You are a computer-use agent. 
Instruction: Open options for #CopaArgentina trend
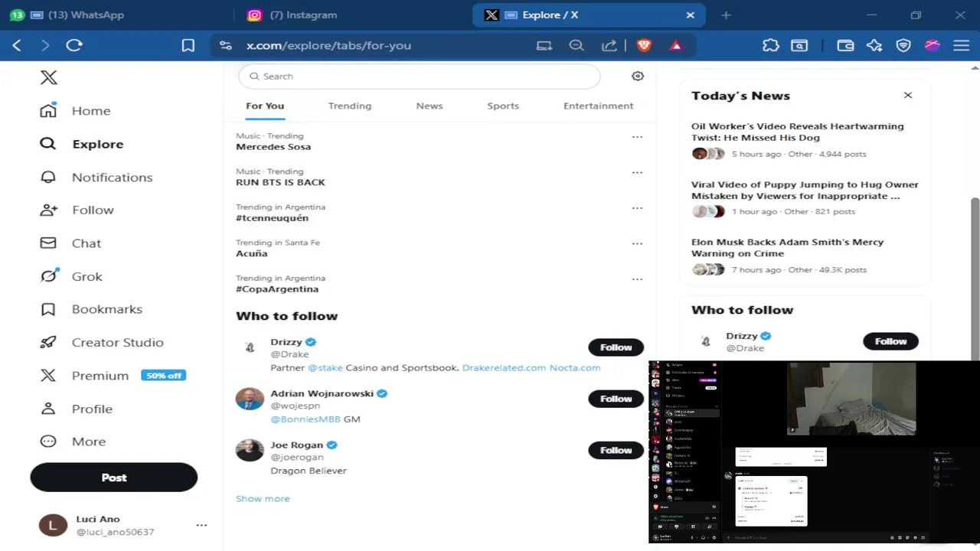[637, 279]
